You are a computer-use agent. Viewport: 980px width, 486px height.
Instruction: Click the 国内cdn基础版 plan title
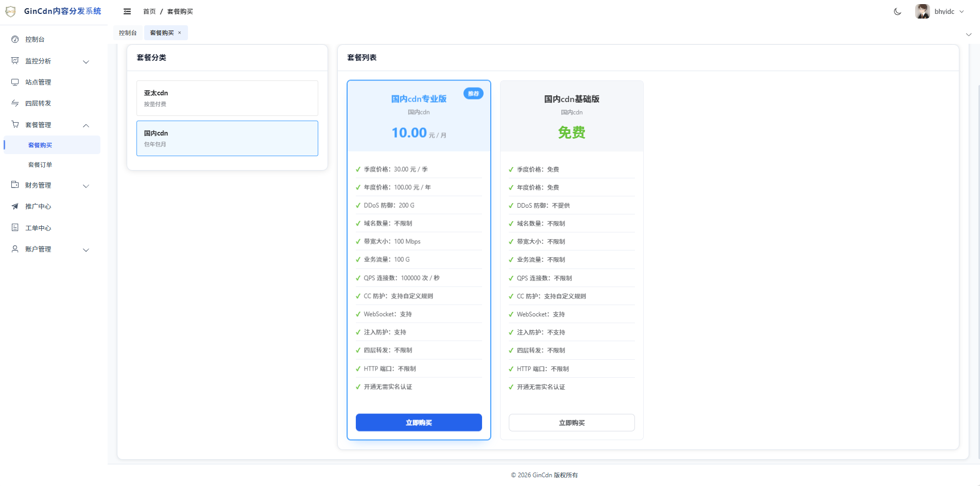[572, 99]
